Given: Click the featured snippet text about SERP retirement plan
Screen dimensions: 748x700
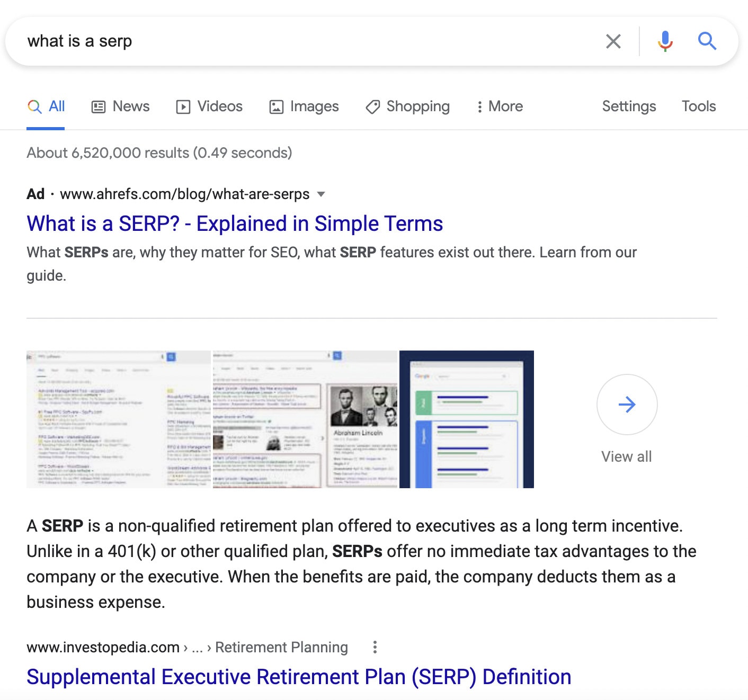Looking at the screenshot, I should 361,564.
